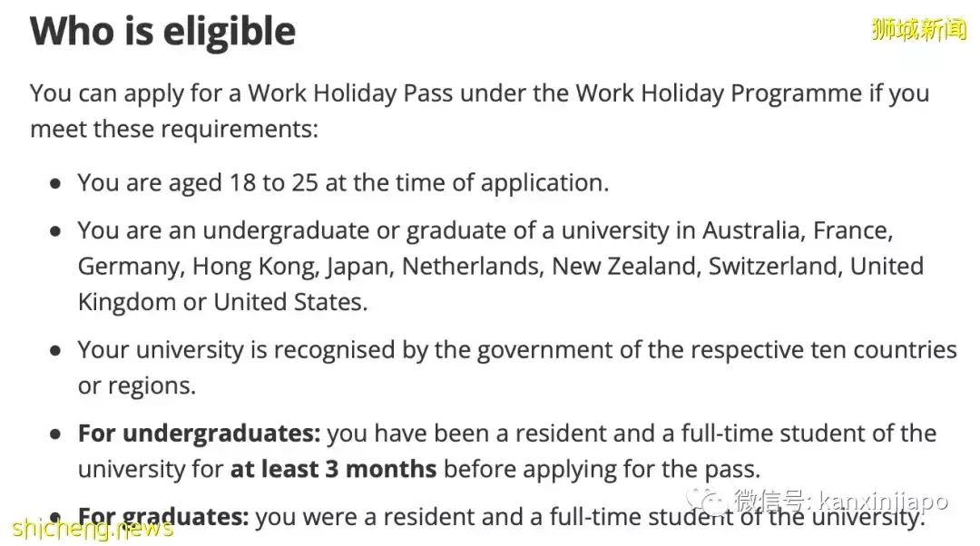
Task: Click the bullet before 'For undergraduates:'
Action: (55, 434)
